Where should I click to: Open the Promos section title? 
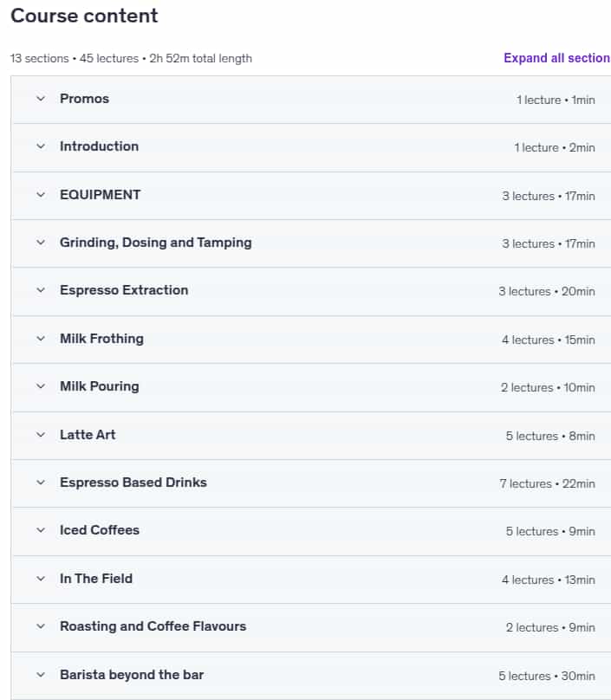84,99
